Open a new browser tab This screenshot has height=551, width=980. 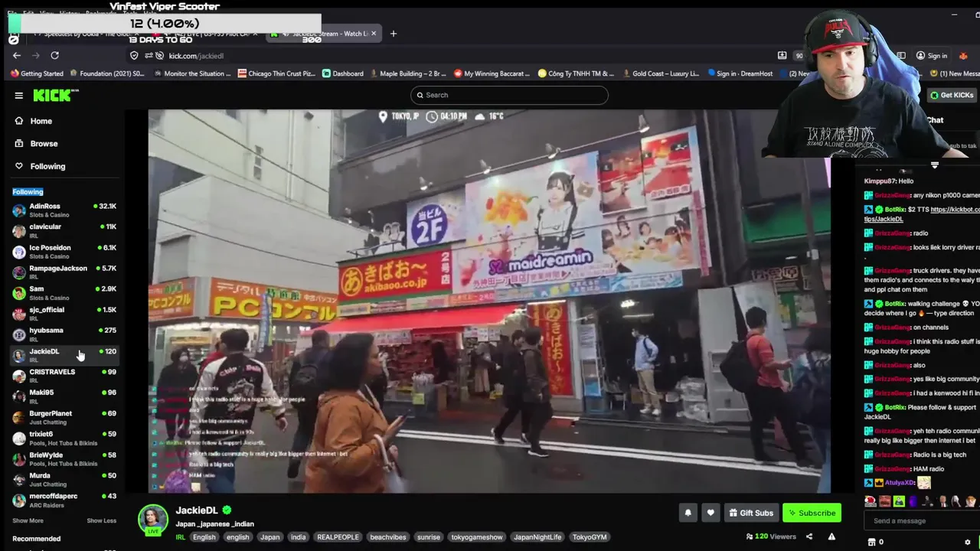click(x=394, y=34)
